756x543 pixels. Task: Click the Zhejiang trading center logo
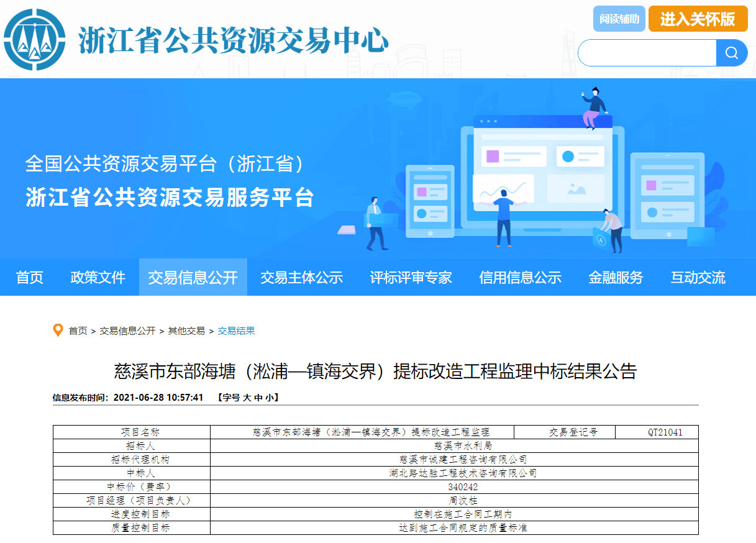[34, 40]
